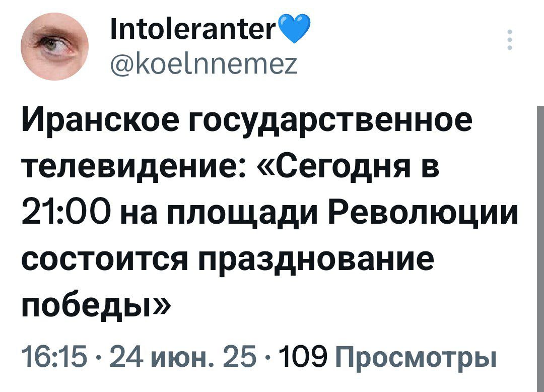Click the 109 views count
Viewport: 544px width, 392px height.
pyautogui.click(x=303, y=356)
